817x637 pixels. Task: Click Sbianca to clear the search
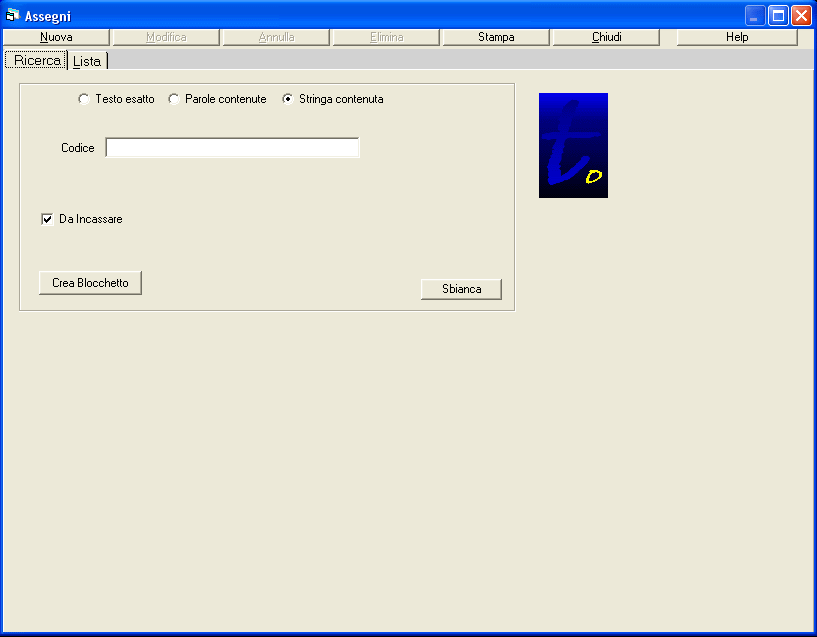(461, 289)
